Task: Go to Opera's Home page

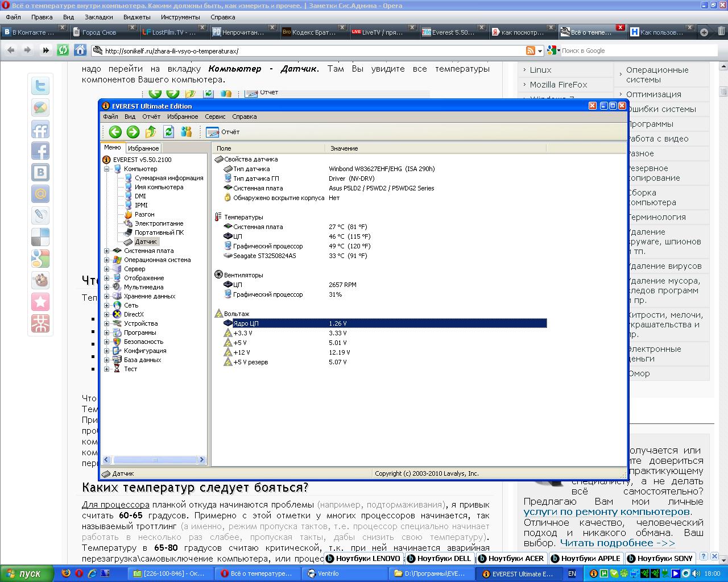Action: coord(80,51)
